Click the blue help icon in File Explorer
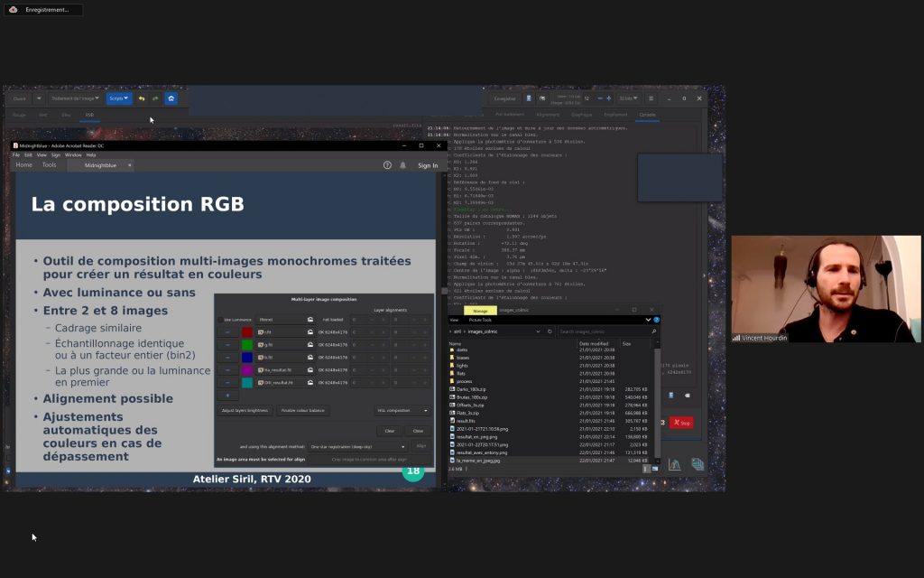 pyautogui.click(x=657, y=321)
